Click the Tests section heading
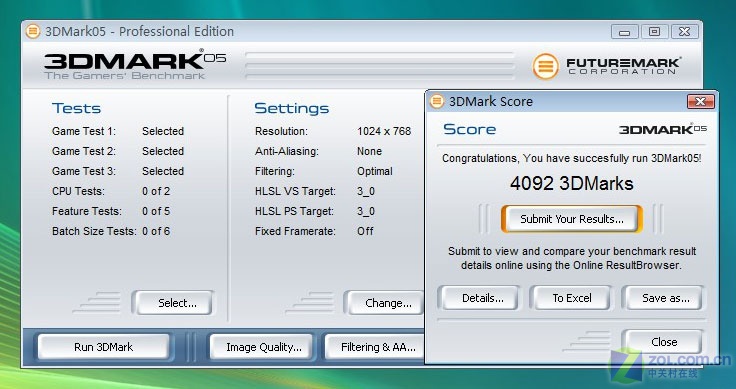The width and height of the screenshot is (736, 389). (76, 108)
